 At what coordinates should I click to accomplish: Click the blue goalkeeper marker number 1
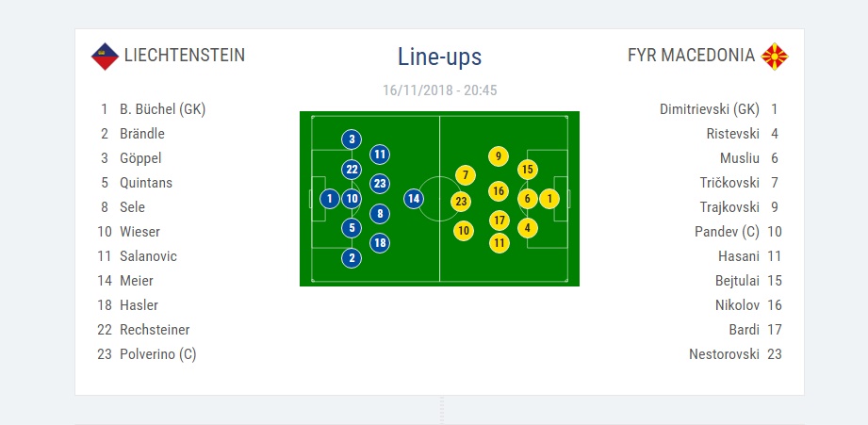pyautogui.click(x=329, y=199)
